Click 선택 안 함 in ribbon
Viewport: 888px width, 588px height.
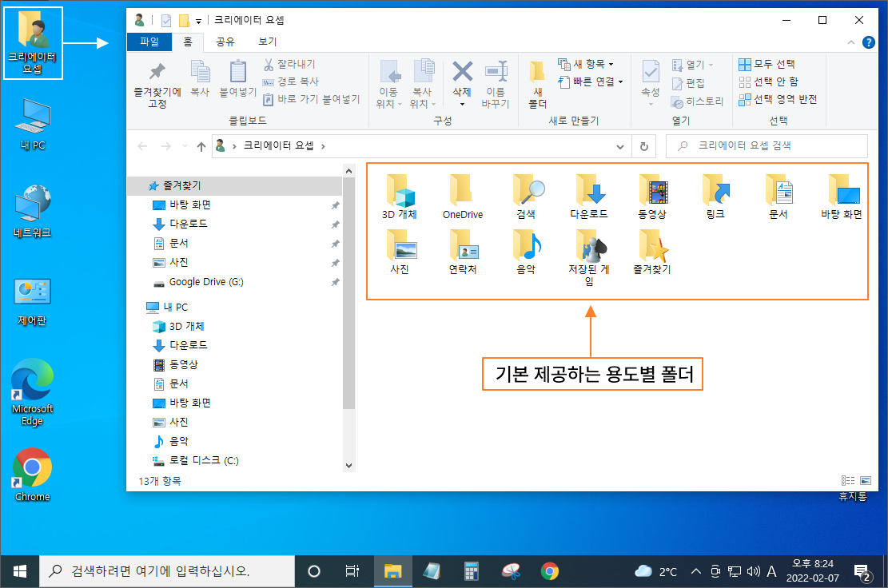[x=768, y=81]
